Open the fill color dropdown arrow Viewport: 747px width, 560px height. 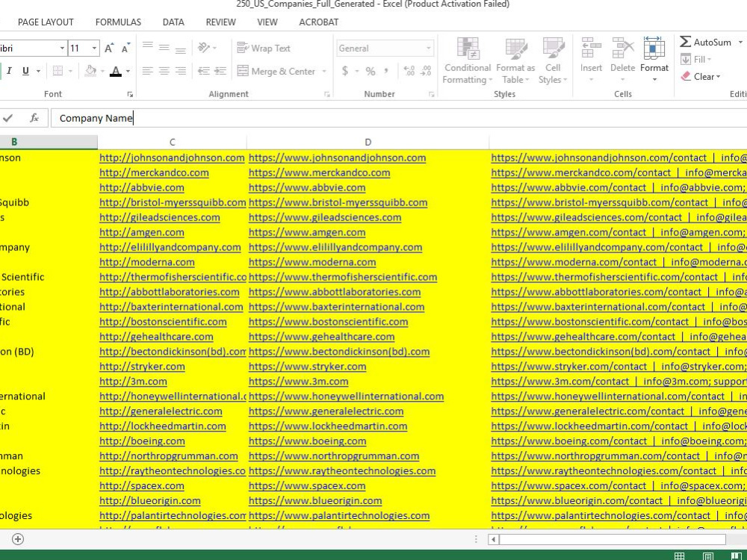pos(102,72)
